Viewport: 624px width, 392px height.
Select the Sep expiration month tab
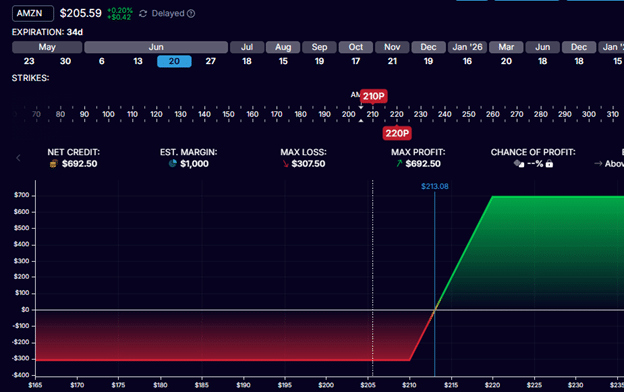point(319,47)
